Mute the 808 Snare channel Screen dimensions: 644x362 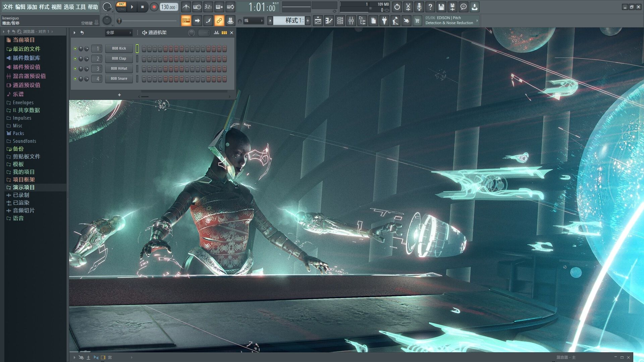coord(75,79)
